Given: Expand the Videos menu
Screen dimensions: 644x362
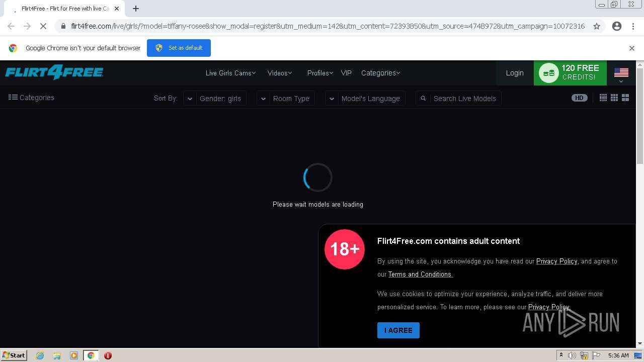Looking at the screenshot, I should (x=280, y=73).
